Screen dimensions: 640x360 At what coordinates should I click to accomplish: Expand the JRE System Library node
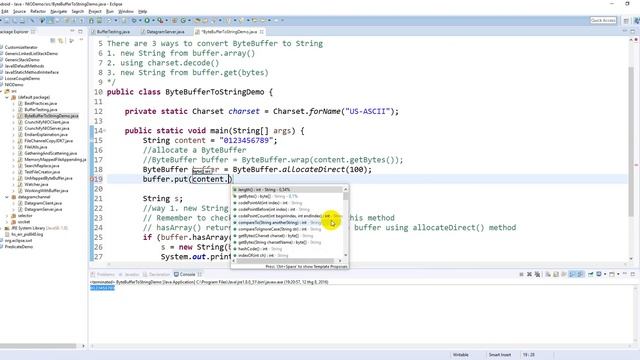click(x=1, y=228)
